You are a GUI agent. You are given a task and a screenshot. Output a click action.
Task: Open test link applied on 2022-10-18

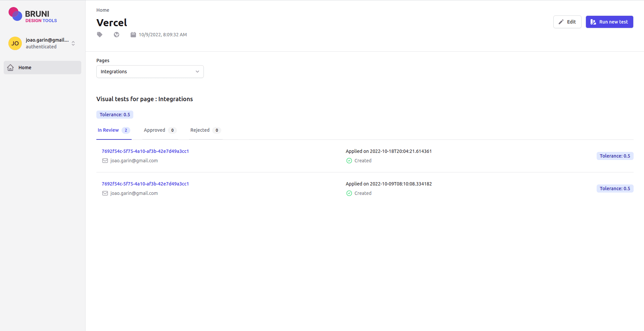[x=145, y=151]
